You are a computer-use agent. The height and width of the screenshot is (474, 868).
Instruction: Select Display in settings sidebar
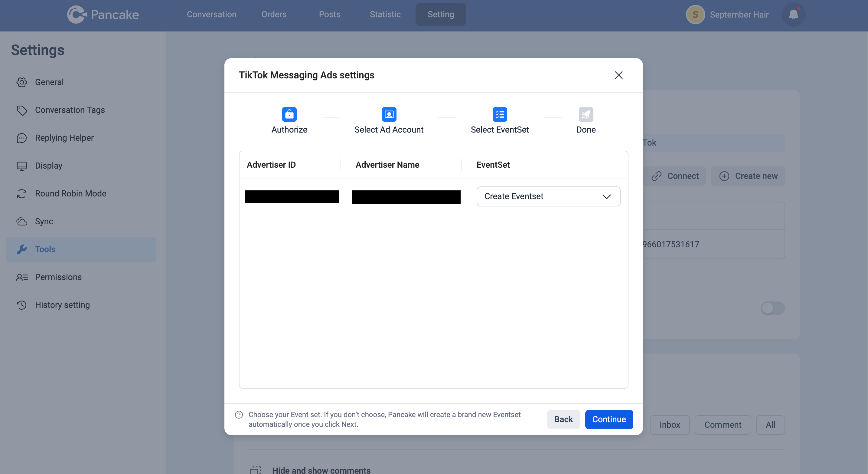(81, 166)
